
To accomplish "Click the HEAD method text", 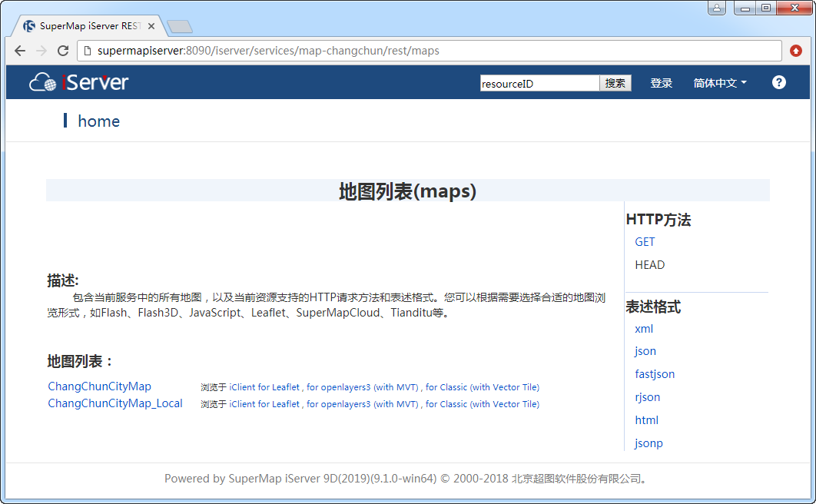I will 649,265.
